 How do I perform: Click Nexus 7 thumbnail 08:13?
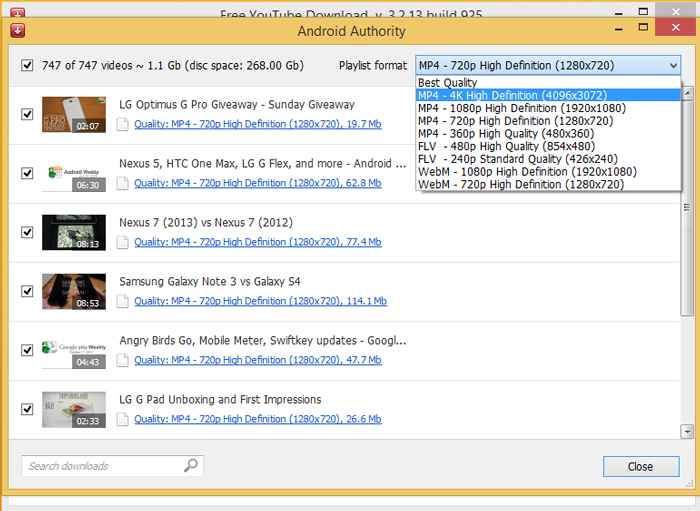coord(74,233)
